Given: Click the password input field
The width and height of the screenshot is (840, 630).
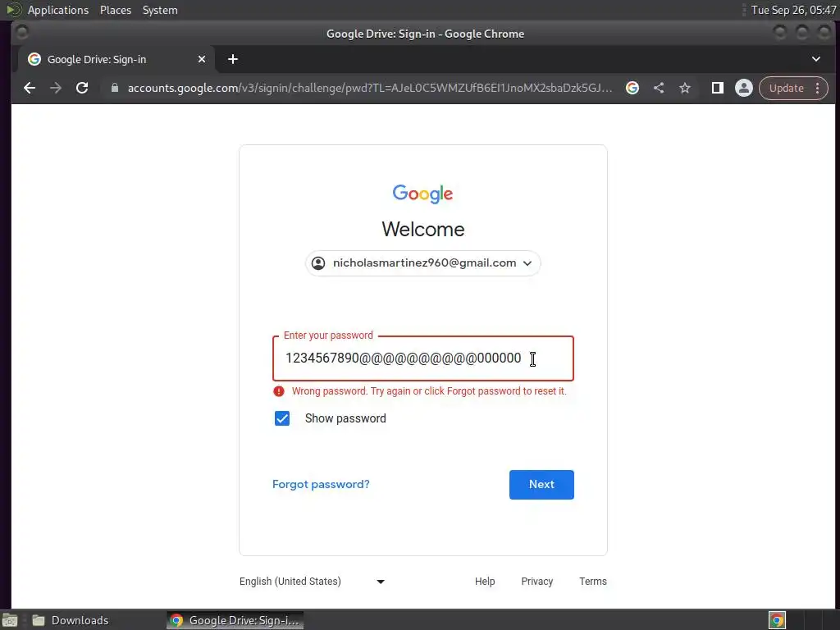Looking at the screenshot, I should coord(422,358).
